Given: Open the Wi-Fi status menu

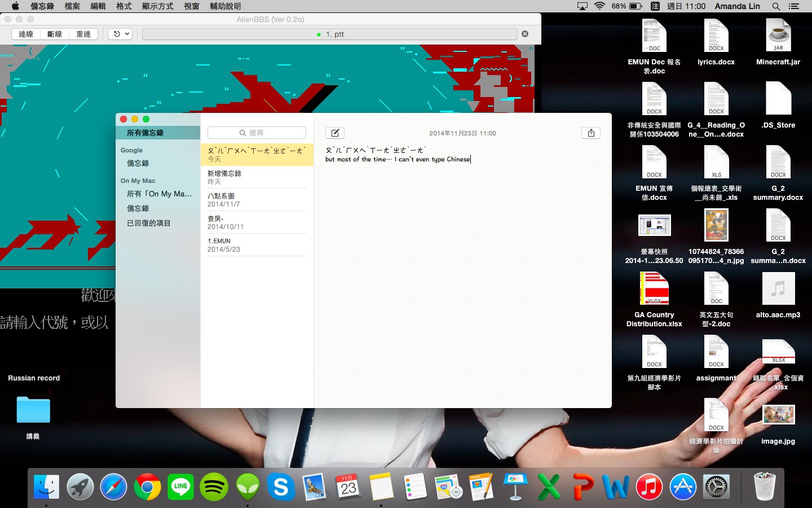Looking at the screenshot, I should pos(599,6).
